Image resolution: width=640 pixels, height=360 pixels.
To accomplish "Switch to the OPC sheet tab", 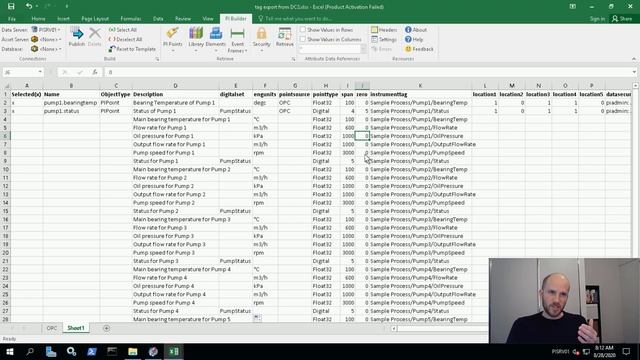I will tap(51, 328).
